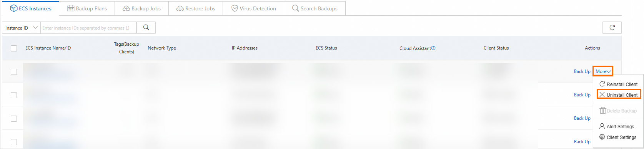Open the Virus Detection tab
The image size is (644, 149).
[253, 8]
